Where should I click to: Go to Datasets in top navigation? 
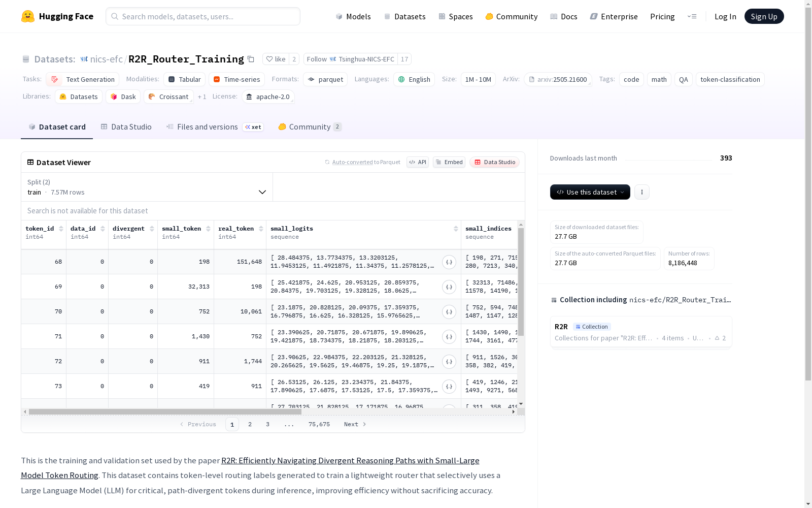(x=404, y=16)
